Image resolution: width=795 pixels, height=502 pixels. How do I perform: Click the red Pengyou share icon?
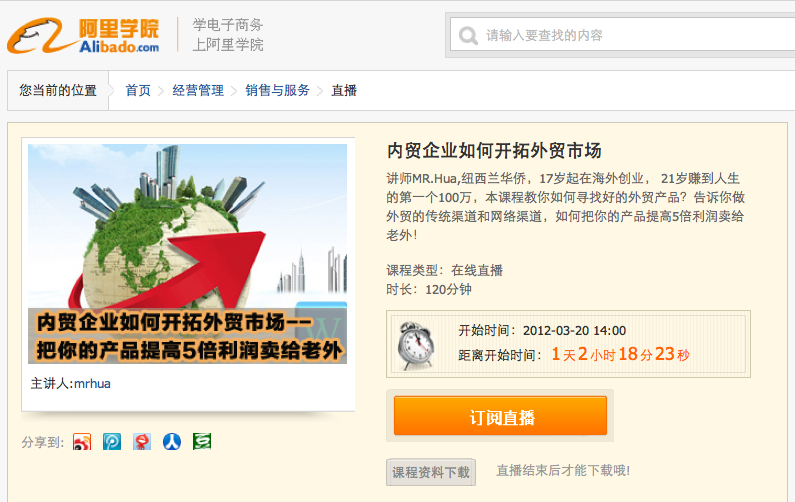pos(142,442)
